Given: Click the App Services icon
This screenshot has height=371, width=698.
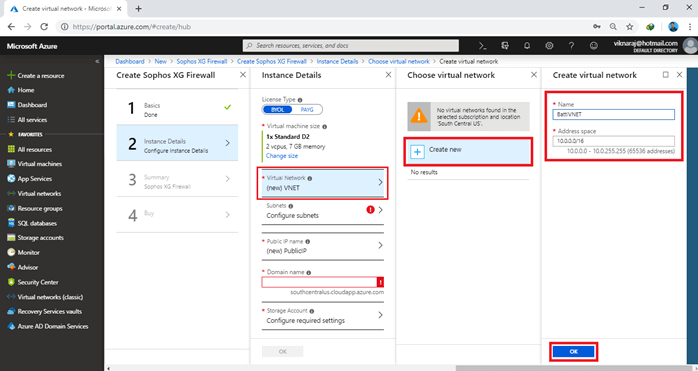Looking at the screenshot, I should (x=11, y=179).
